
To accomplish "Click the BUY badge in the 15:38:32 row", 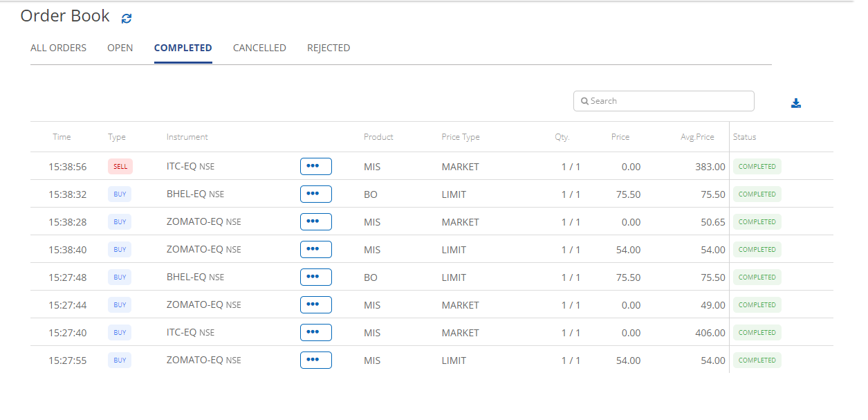I will (120, 194).
